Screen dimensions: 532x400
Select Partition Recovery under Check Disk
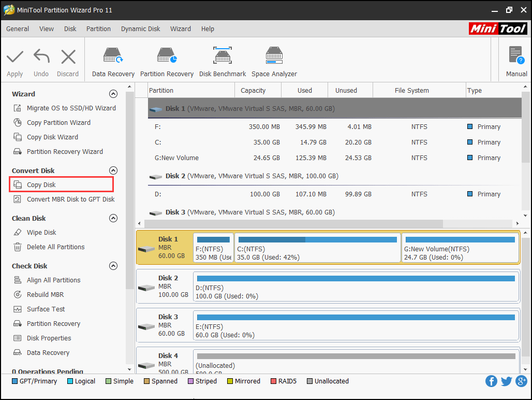click(47, 324)
